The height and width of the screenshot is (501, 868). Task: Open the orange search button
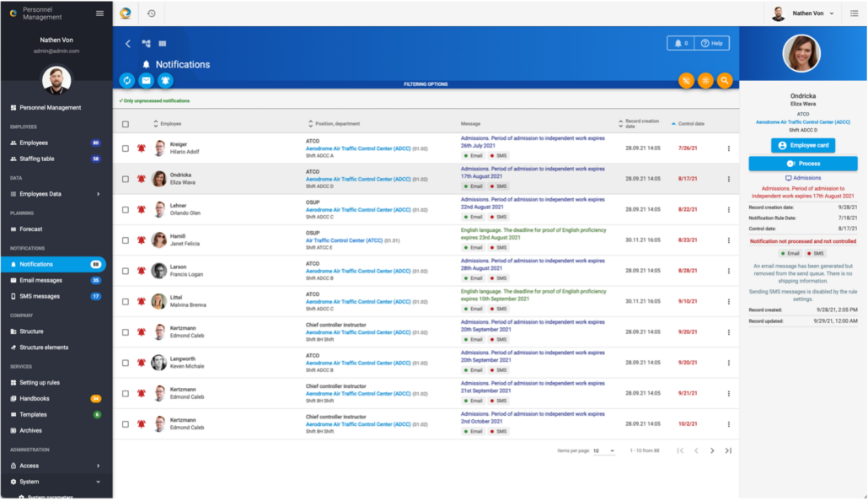pyautogui.click(x=725, y=80)
